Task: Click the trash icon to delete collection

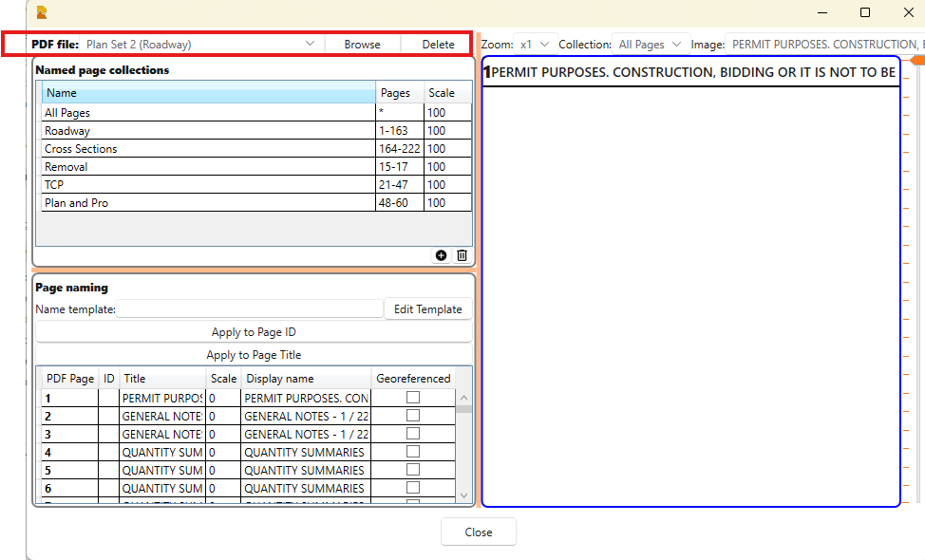Action: [x=462, y=255]
